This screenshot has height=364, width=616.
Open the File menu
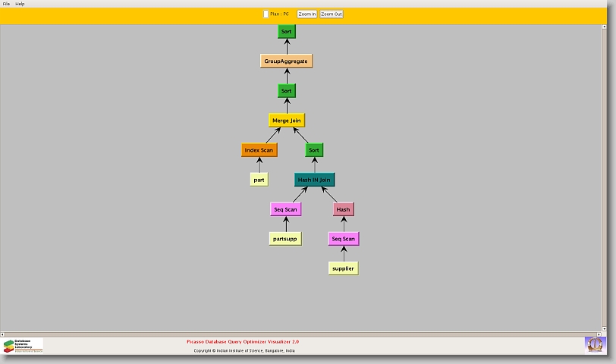[6, 4]
